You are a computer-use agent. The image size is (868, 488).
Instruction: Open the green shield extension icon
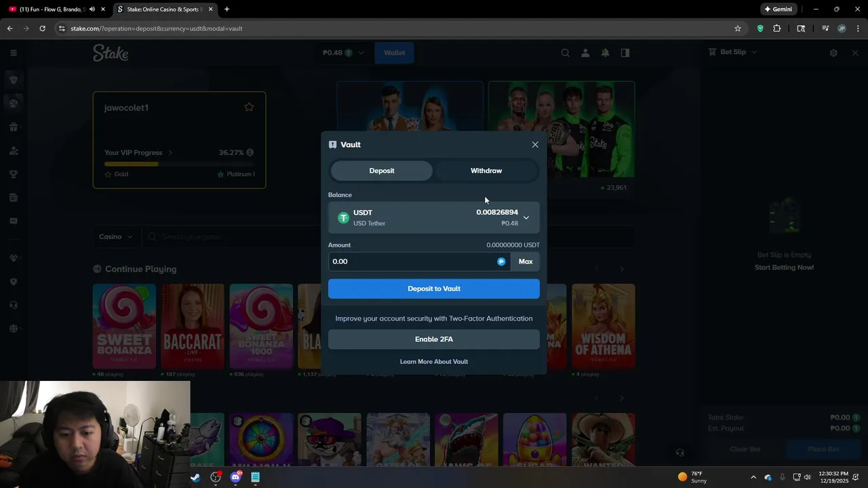[x=760, y=28]
